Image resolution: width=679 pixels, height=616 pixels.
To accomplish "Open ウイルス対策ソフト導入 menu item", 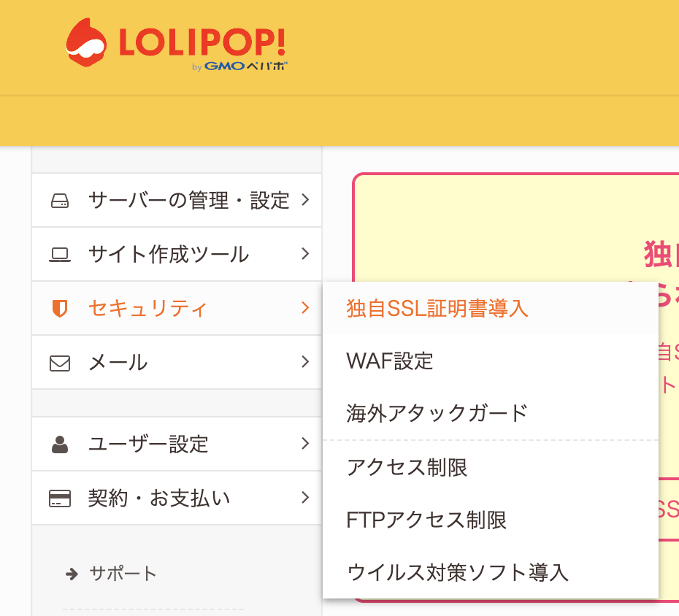I will click(458, 572).
